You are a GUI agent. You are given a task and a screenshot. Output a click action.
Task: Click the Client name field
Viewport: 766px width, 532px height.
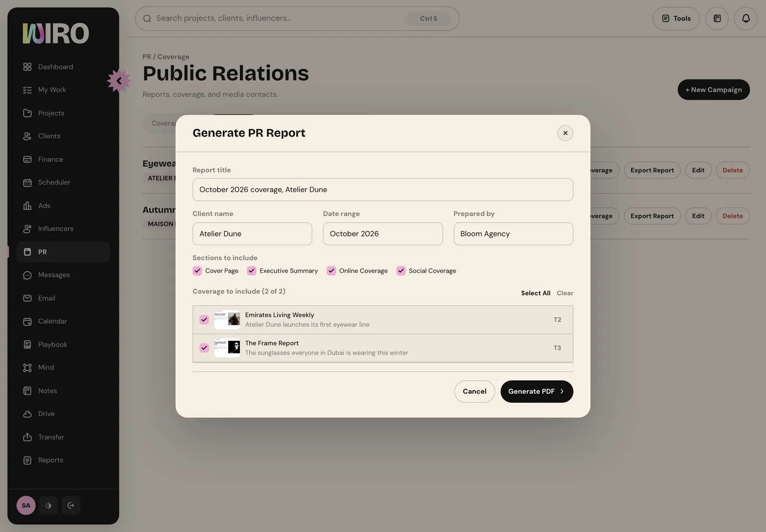click(x=252, y=234)
